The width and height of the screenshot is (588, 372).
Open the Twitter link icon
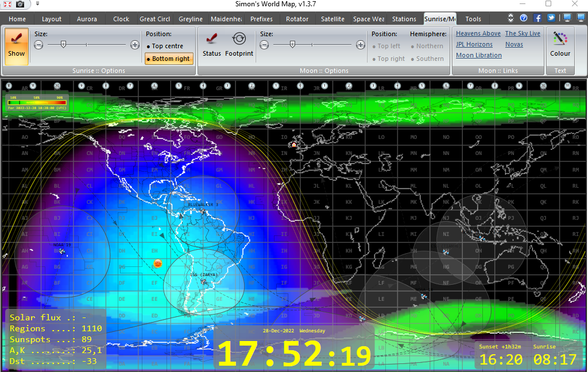pyautogui.click(x=551, y=18)
